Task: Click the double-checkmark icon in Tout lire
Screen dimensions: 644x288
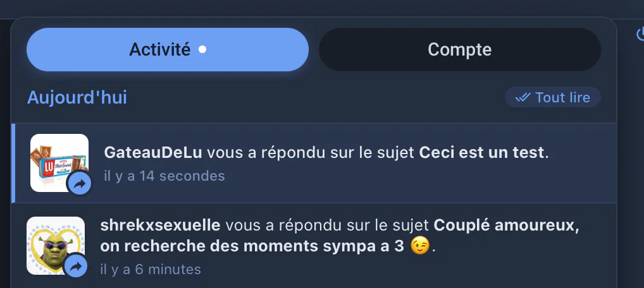Action: click(x=523, y=98)
